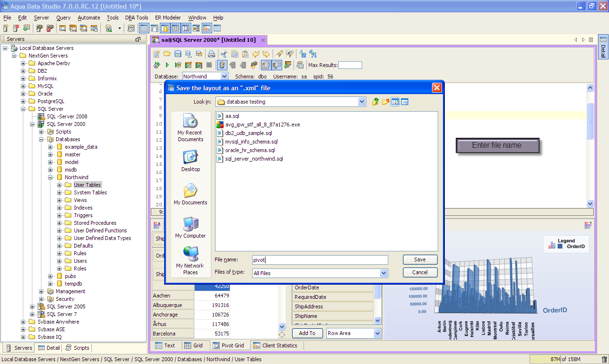This screenshot has height=364, width=609.
Task: Click the Albuquerque row in the pivot grid
Action: point(191,305)
